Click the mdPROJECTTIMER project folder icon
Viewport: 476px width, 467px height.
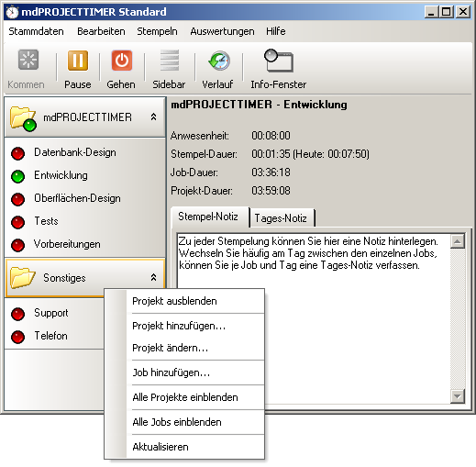(23, 118)
